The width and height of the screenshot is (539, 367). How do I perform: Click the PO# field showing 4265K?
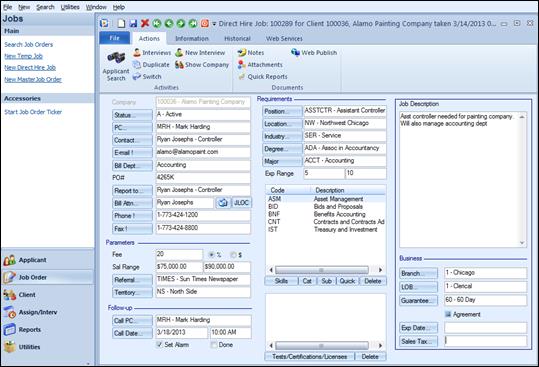203,178
